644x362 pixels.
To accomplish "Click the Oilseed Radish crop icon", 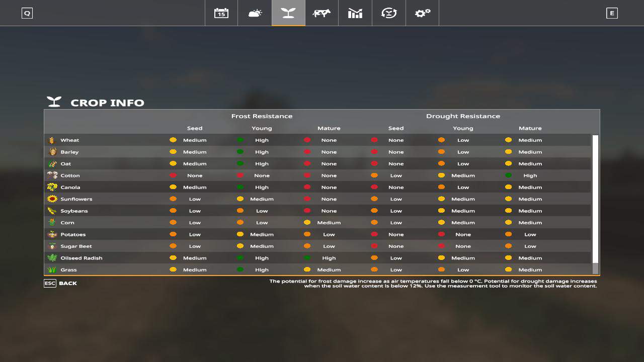I will [x=52, y=258].
